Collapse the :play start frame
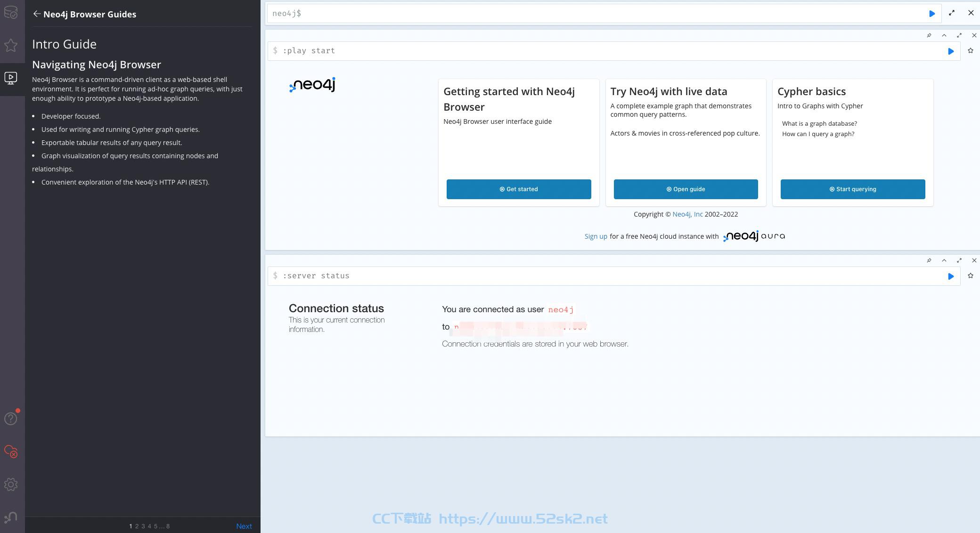 [944, 35]
